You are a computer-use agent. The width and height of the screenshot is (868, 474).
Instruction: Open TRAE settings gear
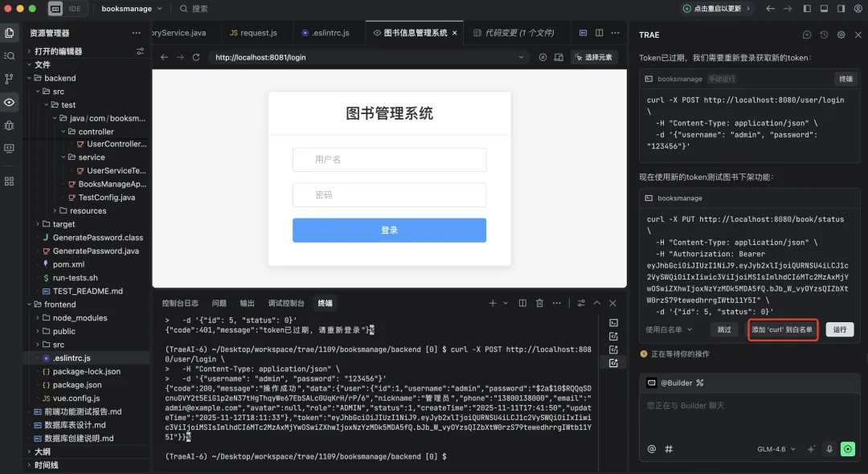point(841,35)
